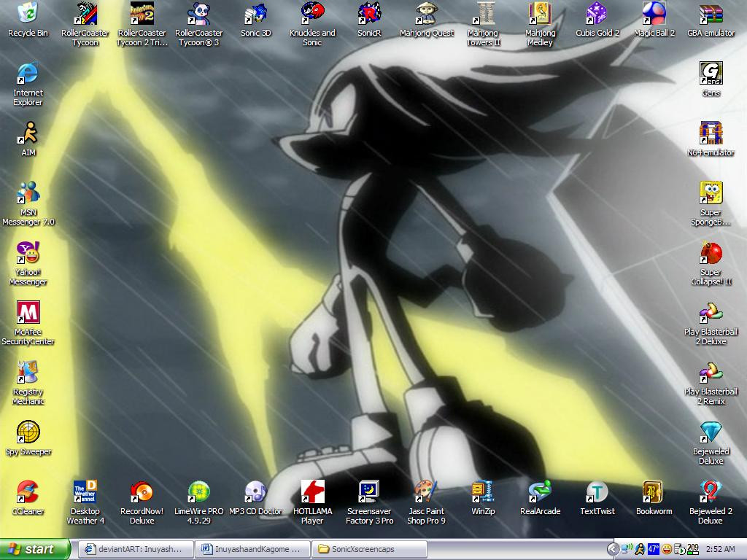Open Desktop Weather 4 shortcut
The width and height of the screenshot is (747, 560).
(x=85, y=492)
